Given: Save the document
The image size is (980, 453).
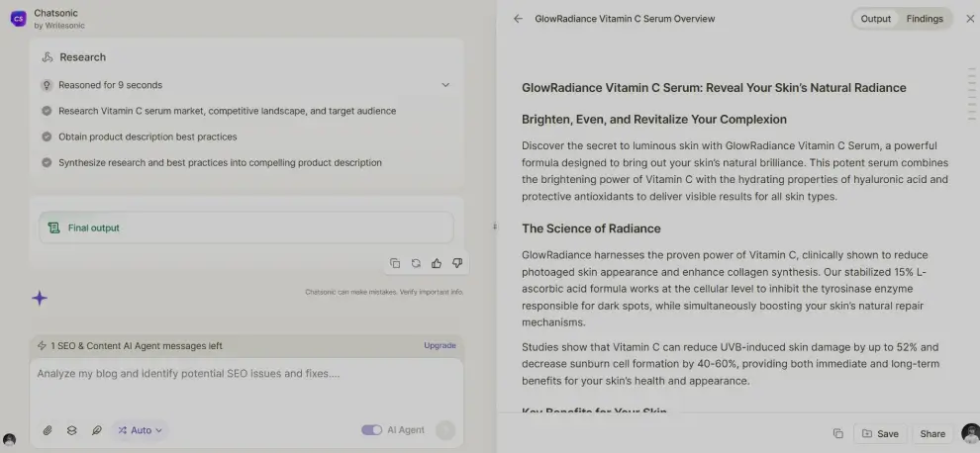Looking at the screenshot, I should pyautogui.click(x=880, y=433).
